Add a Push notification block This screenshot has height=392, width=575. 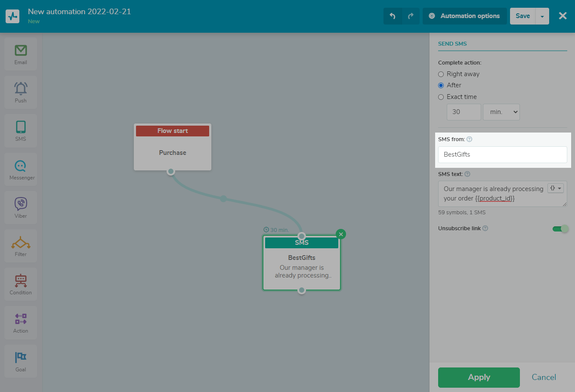click(21, 92)
